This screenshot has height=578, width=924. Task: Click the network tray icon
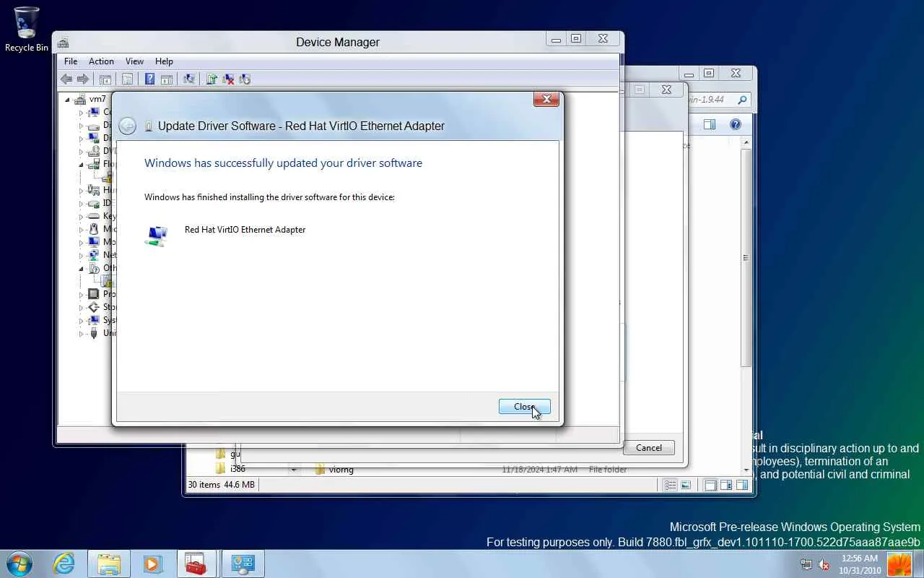(x=806, y=564)
